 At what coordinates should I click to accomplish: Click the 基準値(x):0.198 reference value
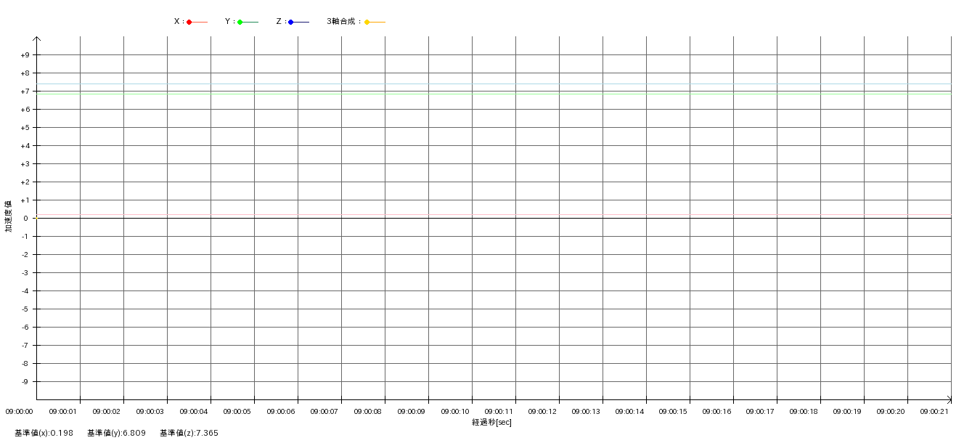pyautogui.click(x=44, y=433)
